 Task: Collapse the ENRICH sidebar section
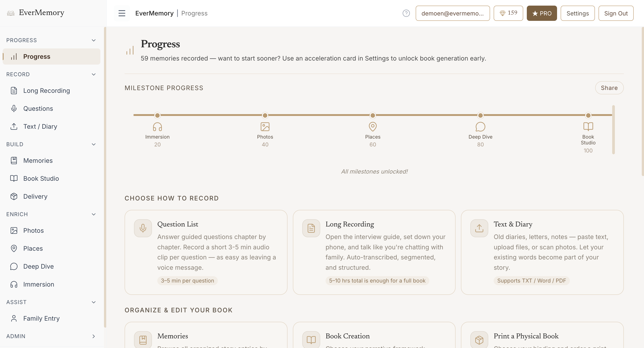[93, 214]
